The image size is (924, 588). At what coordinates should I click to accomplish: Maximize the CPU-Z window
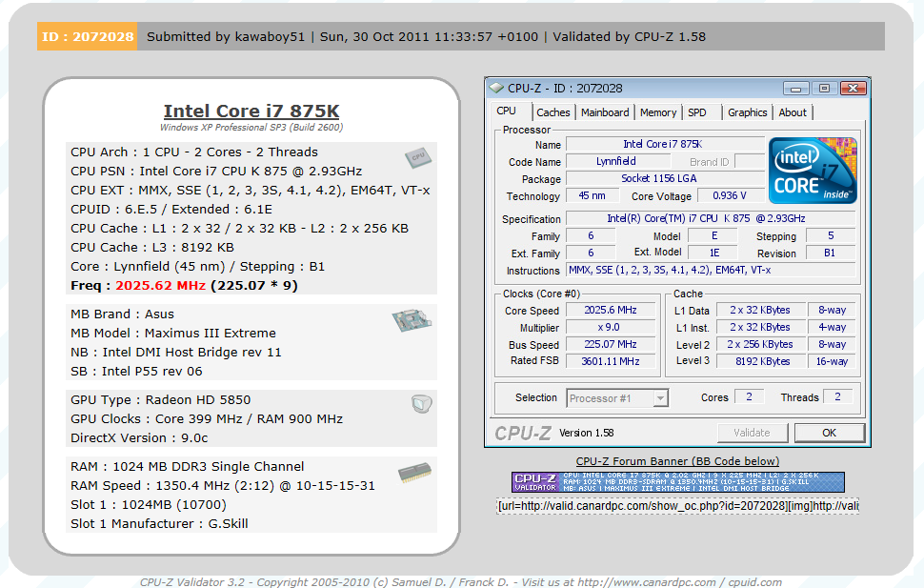pos(824,89)
